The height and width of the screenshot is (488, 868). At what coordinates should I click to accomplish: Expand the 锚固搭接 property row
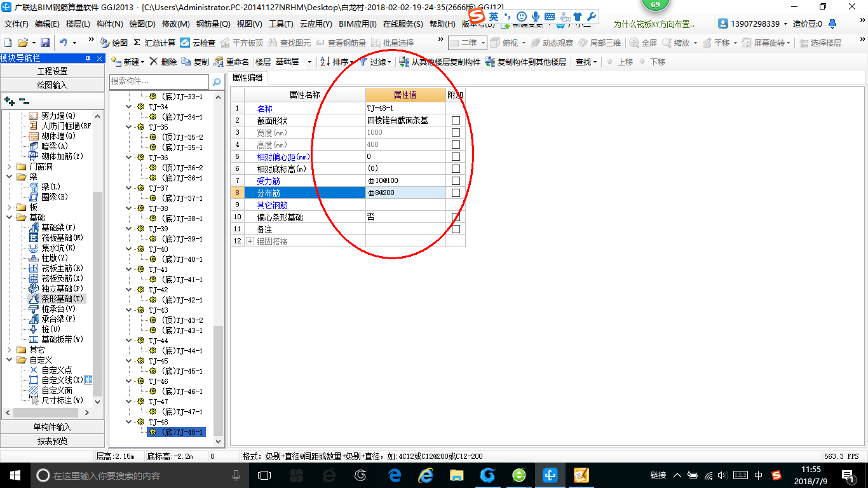point(250,241)
